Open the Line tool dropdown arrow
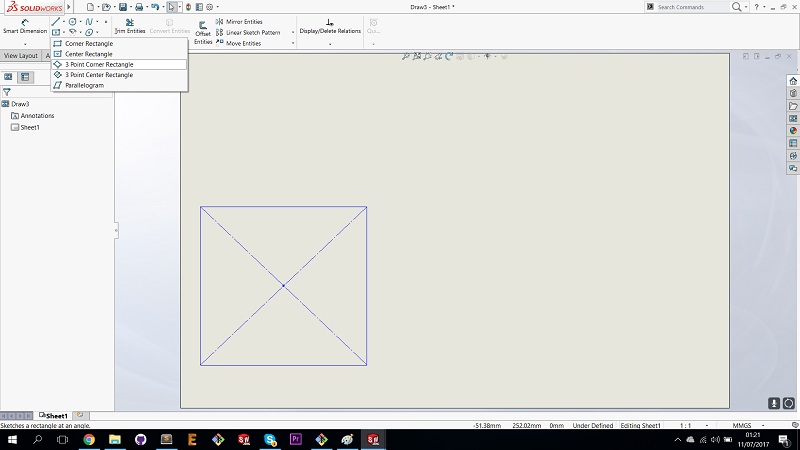 pyautogui.click(x=64, y=22)
